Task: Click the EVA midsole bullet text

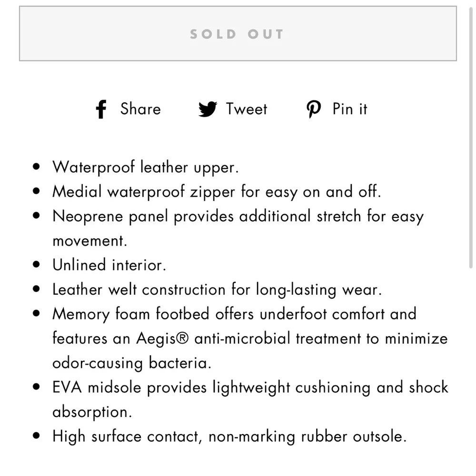Action: pos(250,387)
